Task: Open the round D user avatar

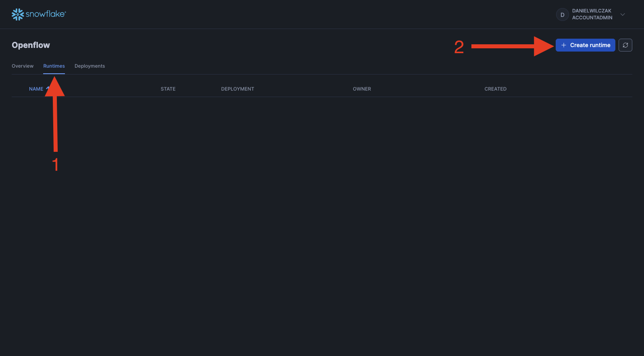Action: coord(562,15)
